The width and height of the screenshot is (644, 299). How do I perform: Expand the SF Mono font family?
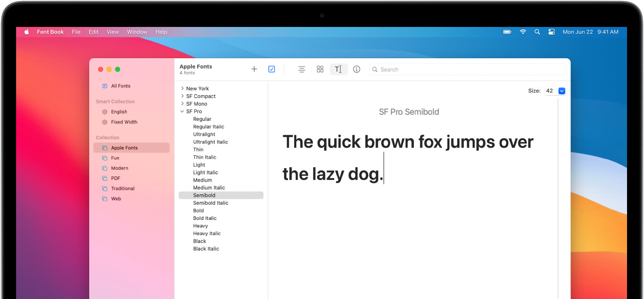tap(182, 104)
